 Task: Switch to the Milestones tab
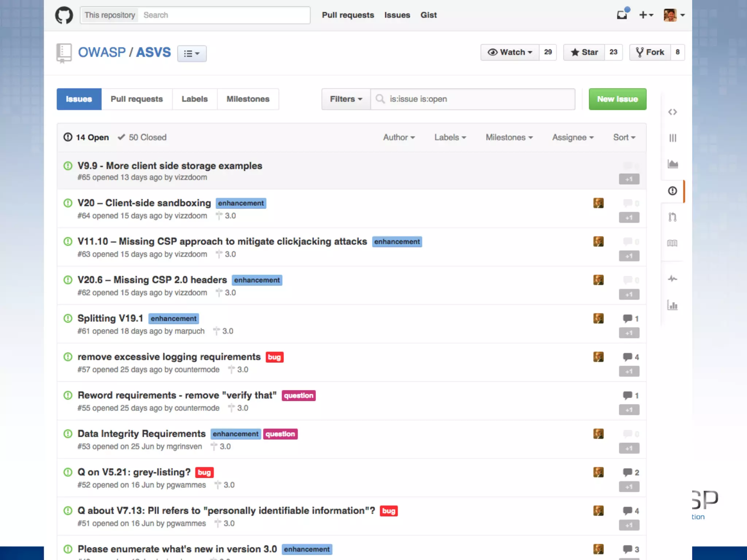248,99
